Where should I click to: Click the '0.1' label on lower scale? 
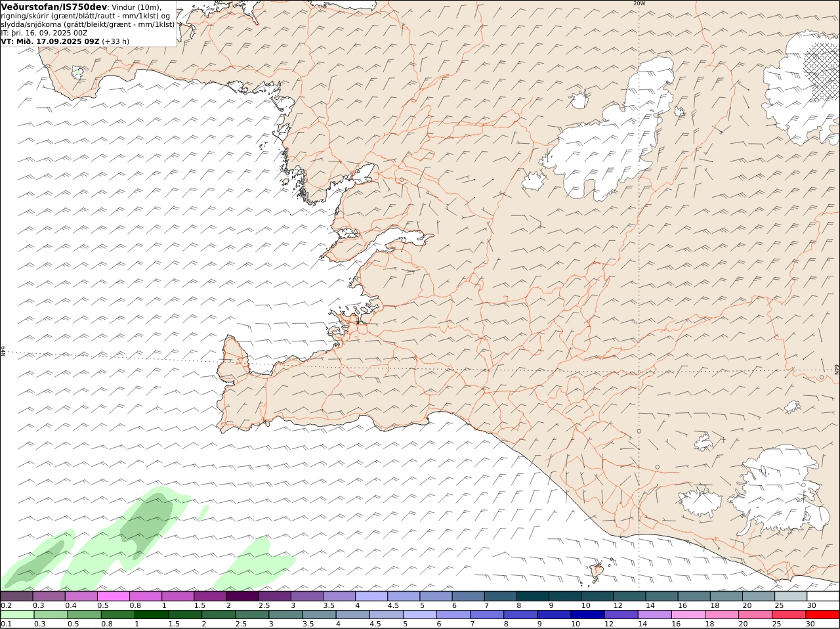[7, 624]
